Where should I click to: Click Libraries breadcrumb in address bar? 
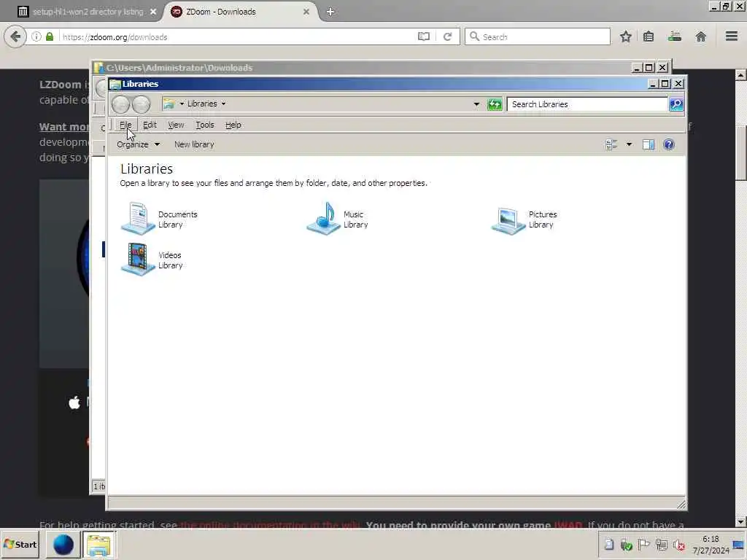(x=202, y=104)
